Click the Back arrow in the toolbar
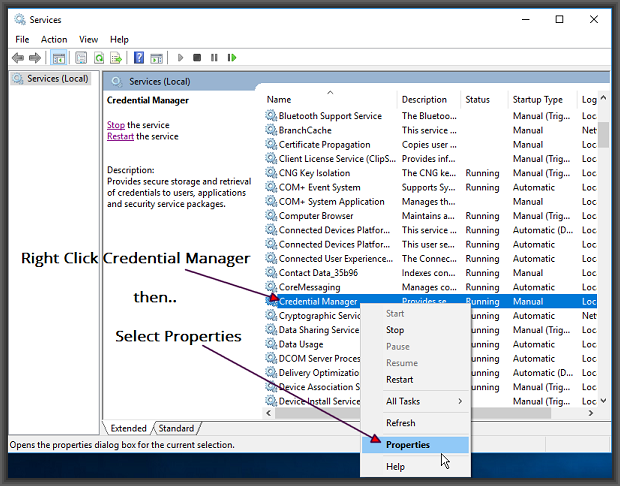Viewport: 620px width, 486px height. point(18,58)
